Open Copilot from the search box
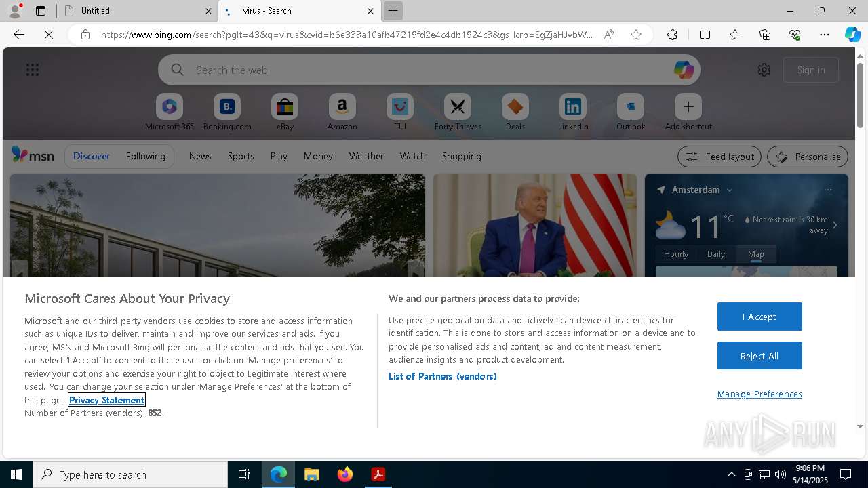Image resolution: width=868 pixels, height=488 pixels. tap(684, 70)
